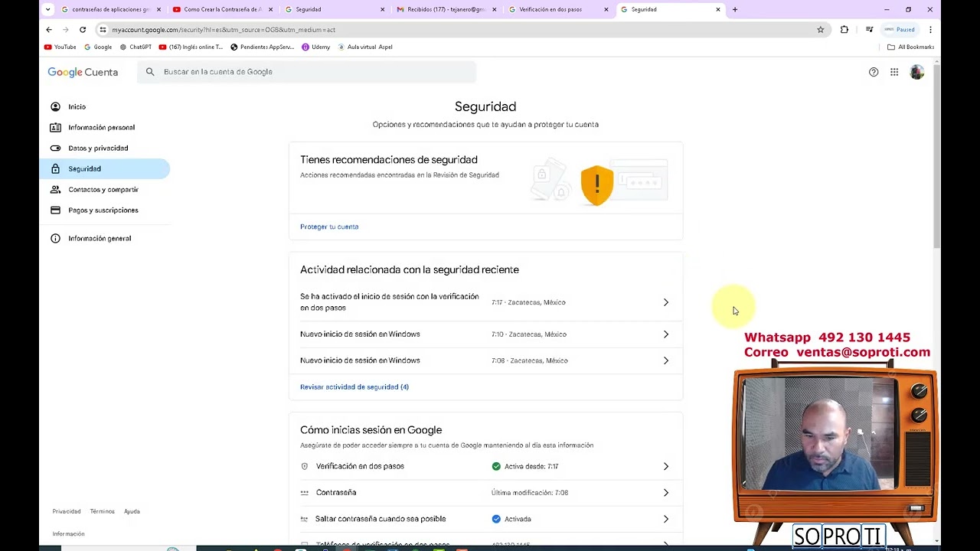Screen dimensions: 980x551
Task: Open 'All Bookmarks' folder
Action: click(911, 47)
